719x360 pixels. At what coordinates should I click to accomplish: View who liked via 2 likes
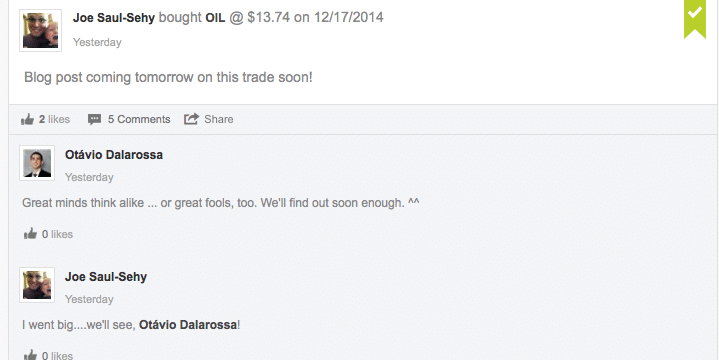pos(54,119)
